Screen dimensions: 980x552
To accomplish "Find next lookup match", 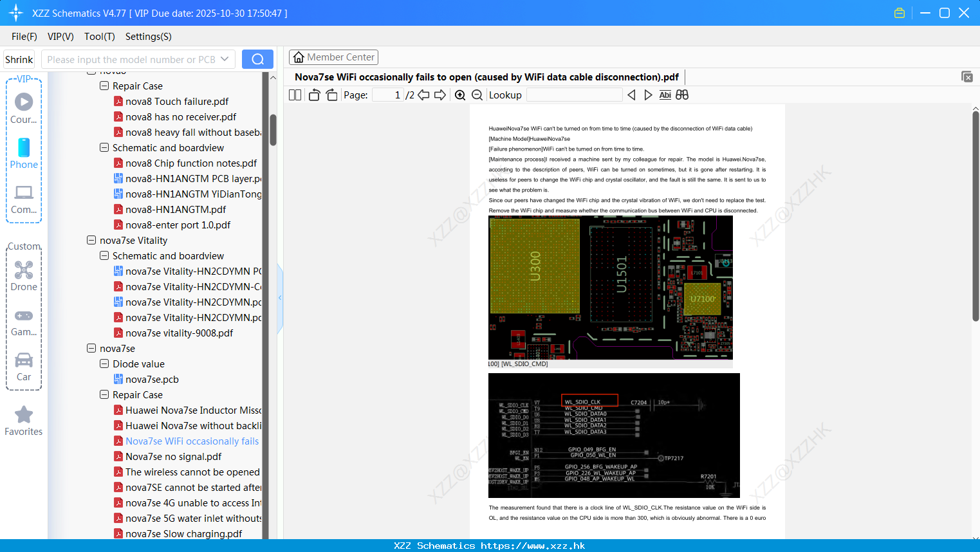I will pyautogui.click(x=648, y=95).
